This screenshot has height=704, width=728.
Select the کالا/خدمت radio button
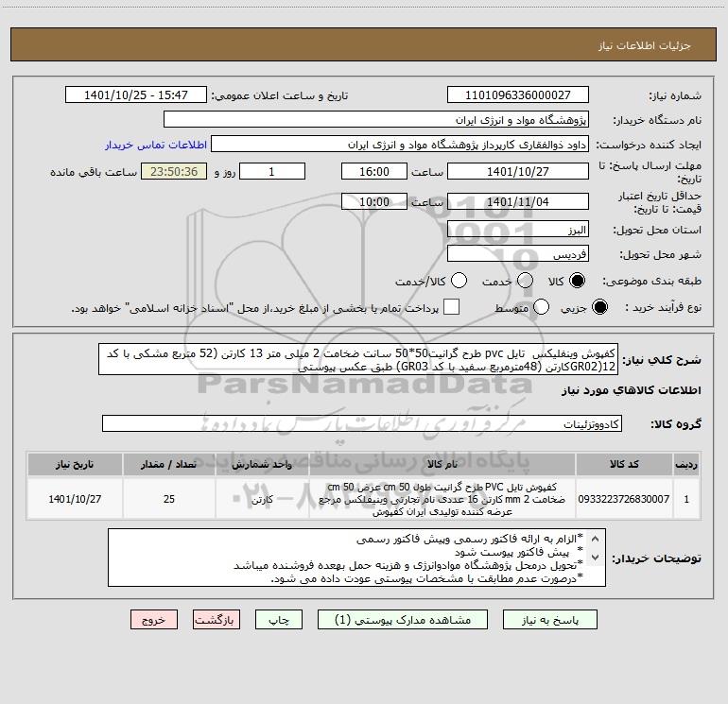(459, 281)
